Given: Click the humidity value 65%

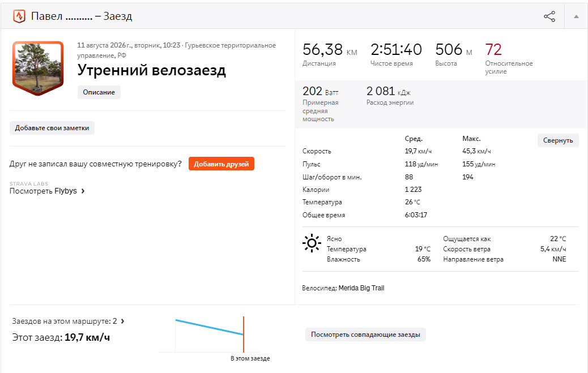Looking at the screenshot, I should 424,259.
